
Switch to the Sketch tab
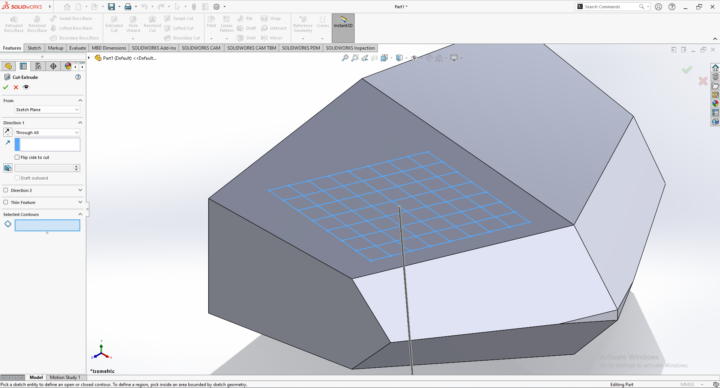tap(34, 48)
